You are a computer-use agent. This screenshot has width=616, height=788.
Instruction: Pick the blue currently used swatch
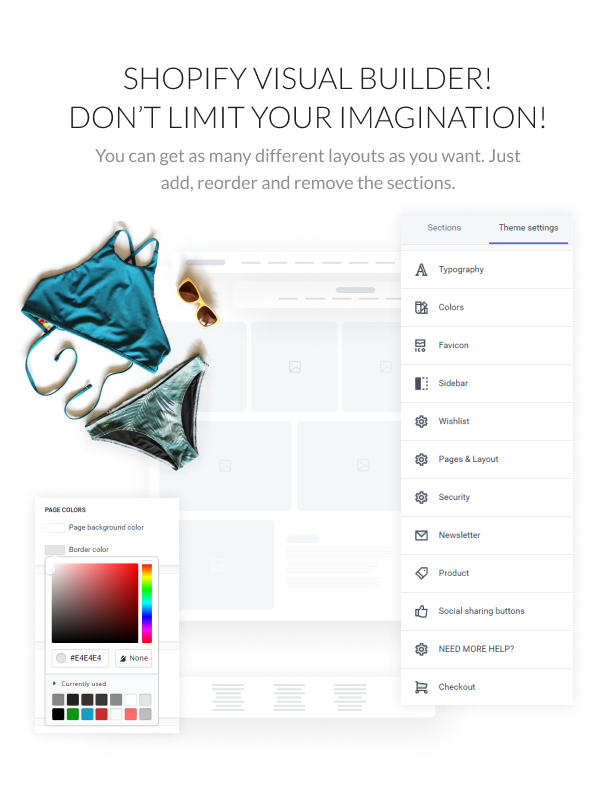point(87,714)
